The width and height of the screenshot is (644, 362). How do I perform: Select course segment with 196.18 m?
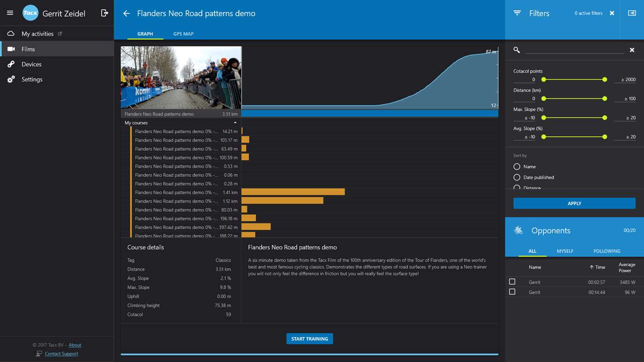[x=186, y=218]
